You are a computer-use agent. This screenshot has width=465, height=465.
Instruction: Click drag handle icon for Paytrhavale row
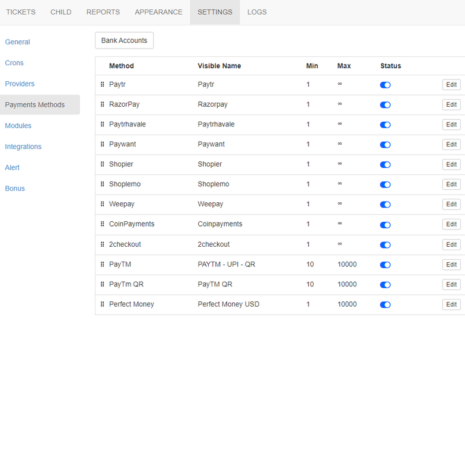(x=102, y=124)
